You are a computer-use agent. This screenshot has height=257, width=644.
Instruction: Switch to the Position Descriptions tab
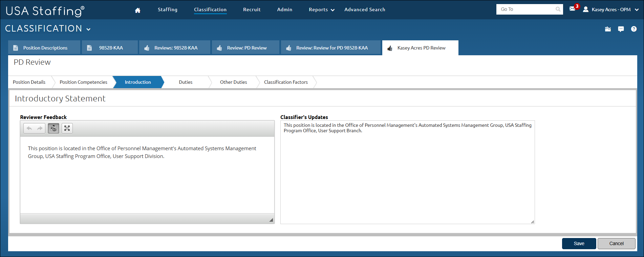[x=44, y=47]
